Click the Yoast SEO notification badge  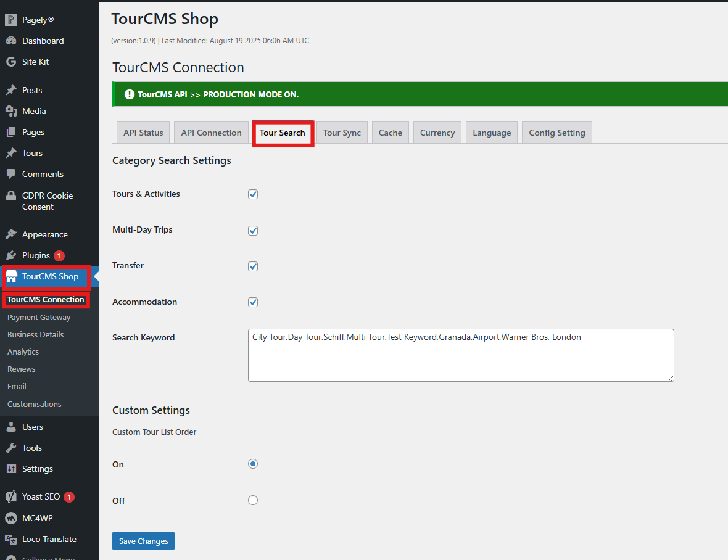coord(69,497)
